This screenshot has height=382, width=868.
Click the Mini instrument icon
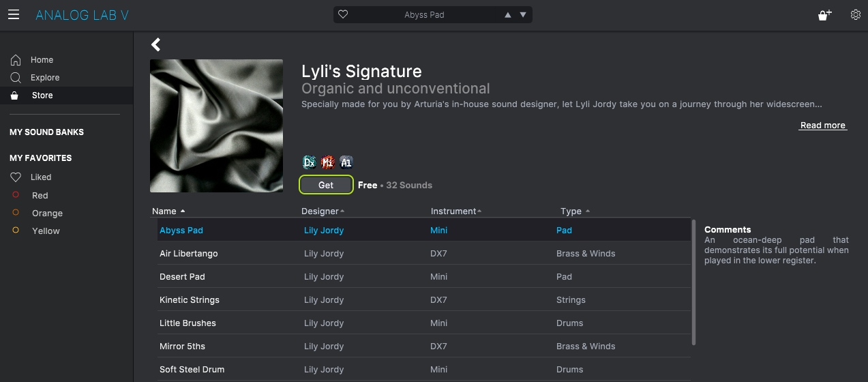(x=327, y=162)
